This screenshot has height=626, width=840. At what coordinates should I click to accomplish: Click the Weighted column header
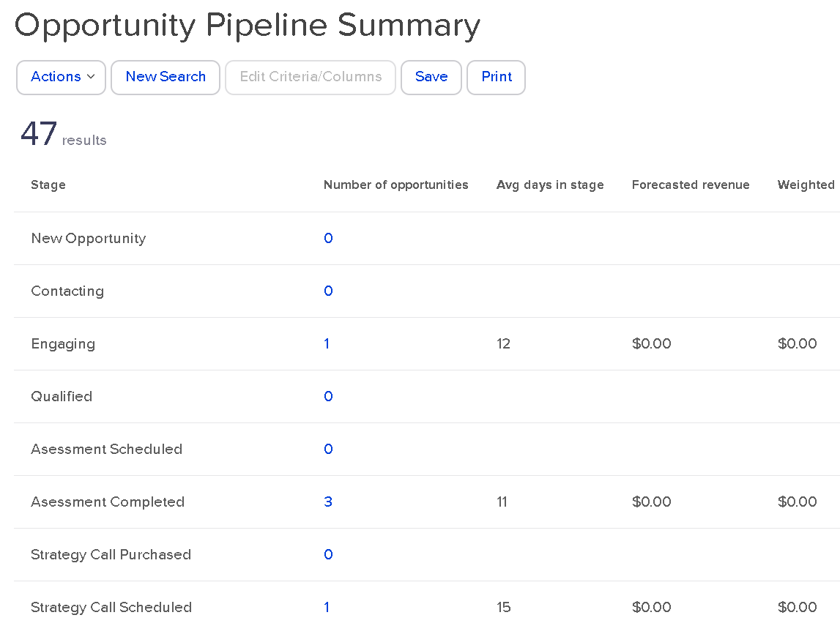pos(806,185)
